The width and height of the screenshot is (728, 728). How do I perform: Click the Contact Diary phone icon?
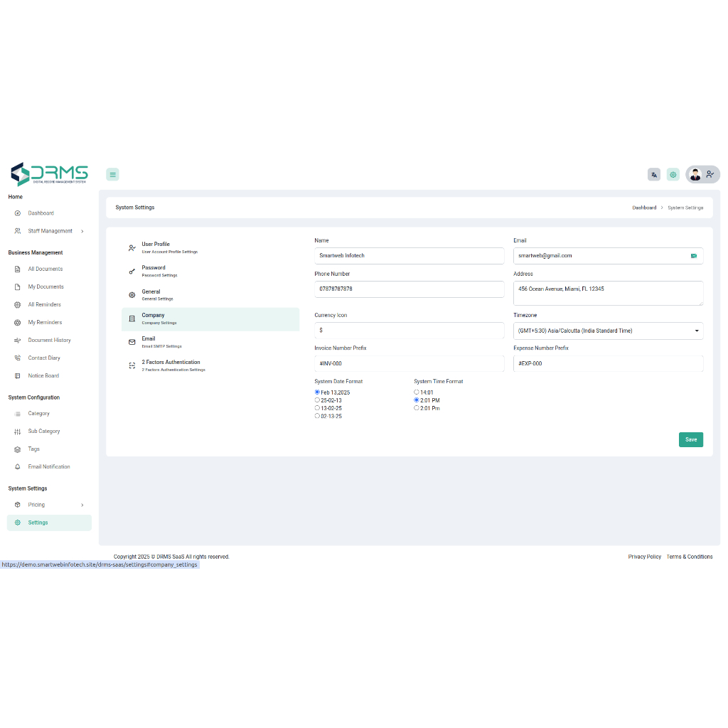click(x=18, y=358)
